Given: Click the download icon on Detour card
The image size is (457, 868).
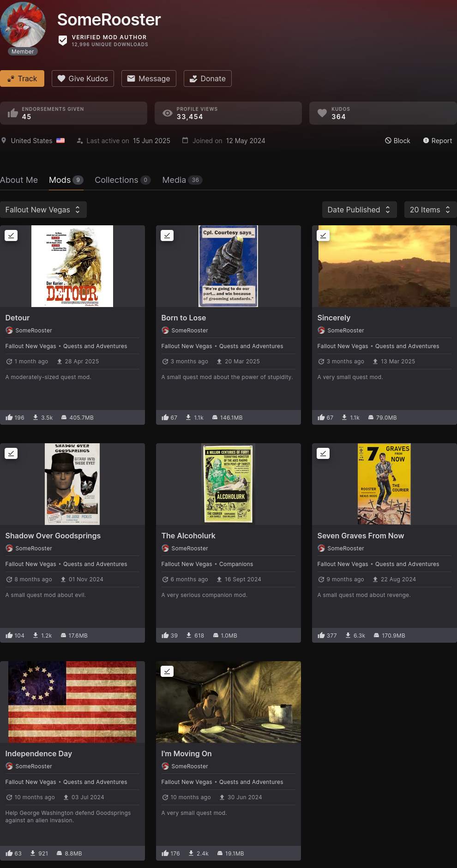Looking at the screenshot, I should click(36, 417).
